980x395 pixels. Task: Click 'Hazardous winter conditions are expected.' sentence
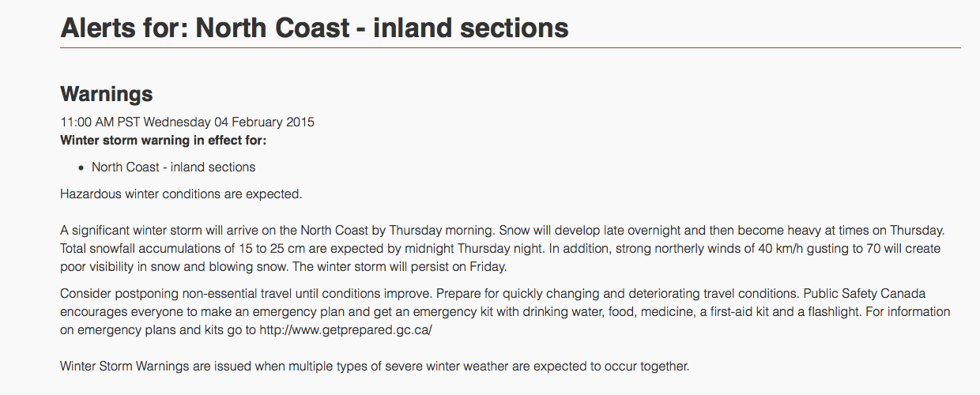(181, 193)
